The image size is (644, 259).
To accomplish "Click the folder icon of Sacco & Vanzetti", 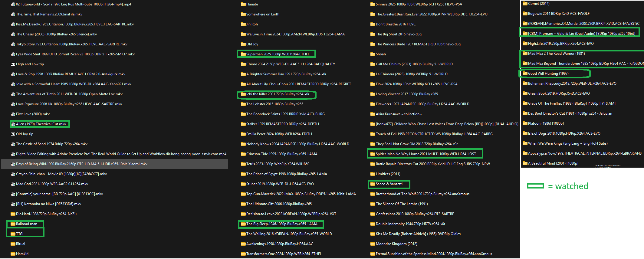I will 373,184.
